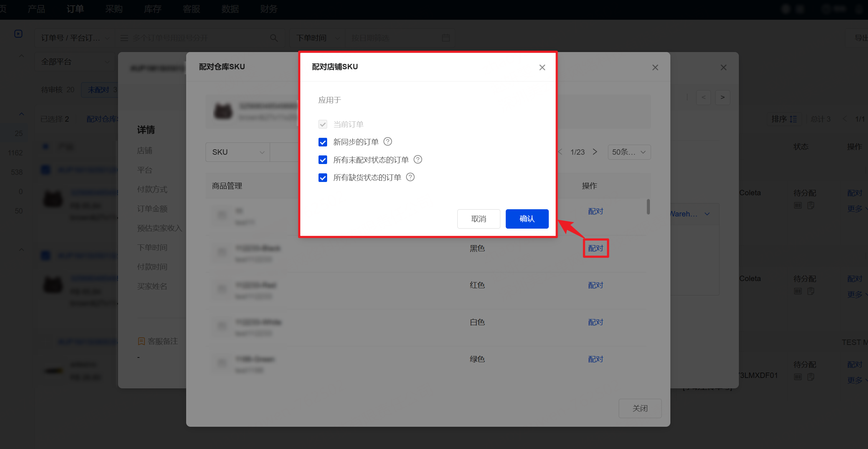Uncheck the 所有未配对状态的订单 checkbox
The height and width of the screenshot is (449, 868).
[323, 160]
